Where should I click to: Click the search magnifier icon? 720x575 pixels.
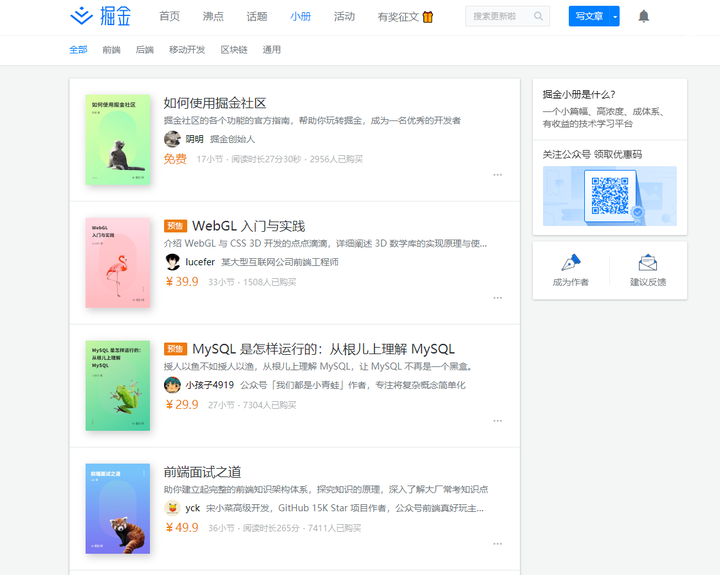[x=538, y=17]
